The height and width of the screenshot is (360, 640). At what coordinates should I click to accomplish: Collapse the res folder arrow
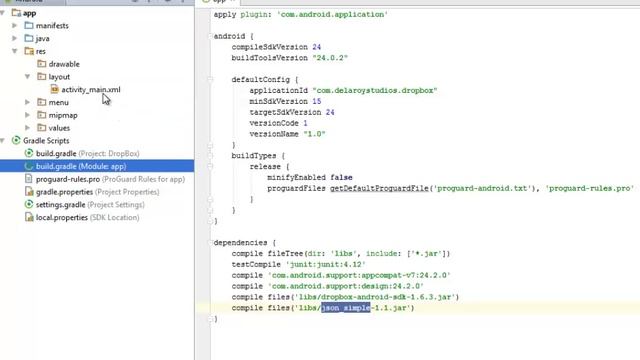(x=15, y=51)
